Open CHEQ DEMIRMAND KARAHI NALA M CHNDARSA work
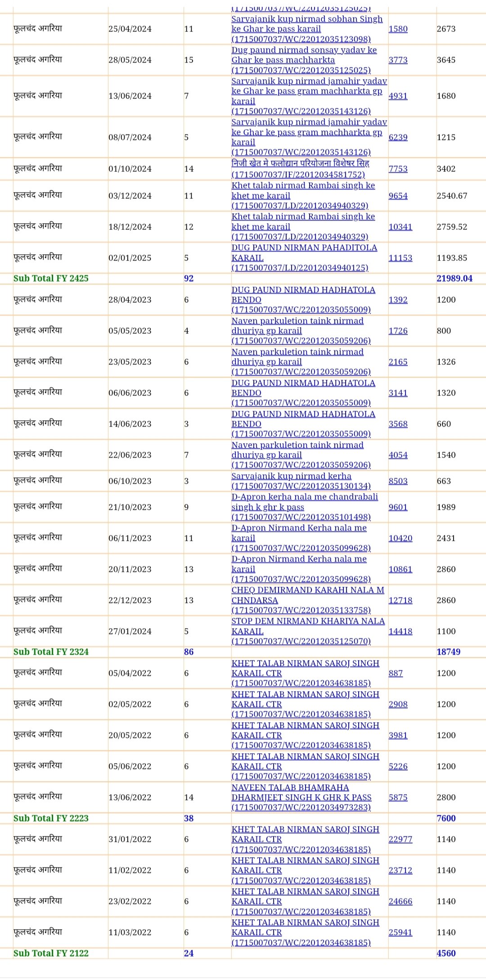 pyautogui.click(x=308, y=600)
